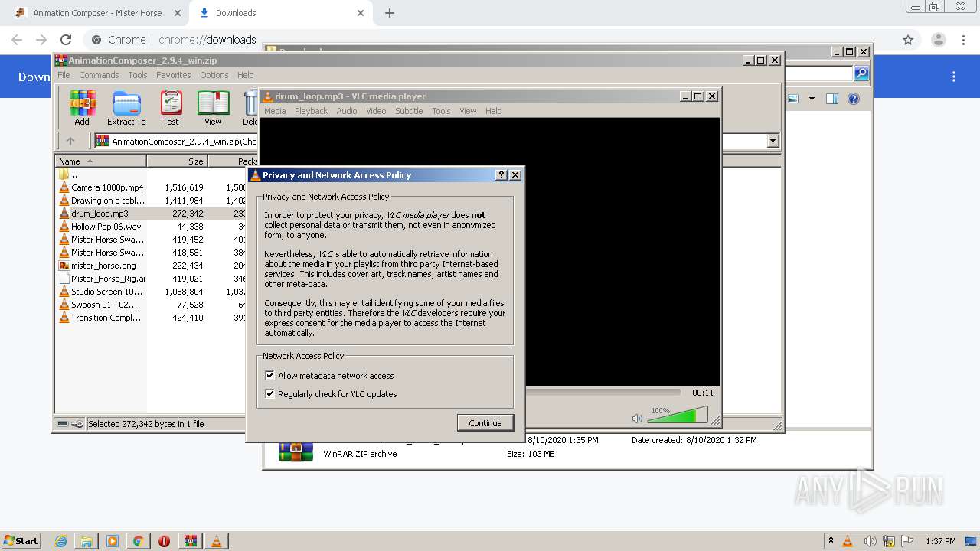Open Internet Explorer from the taskbar
980x551 pixels.
point(60,541)
